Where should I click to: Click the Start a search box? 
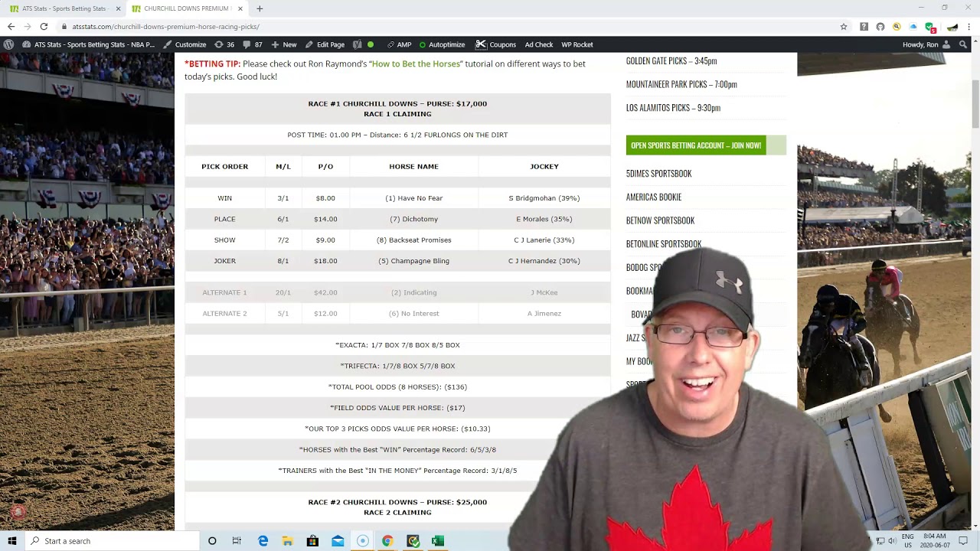[x=111, y=541]
